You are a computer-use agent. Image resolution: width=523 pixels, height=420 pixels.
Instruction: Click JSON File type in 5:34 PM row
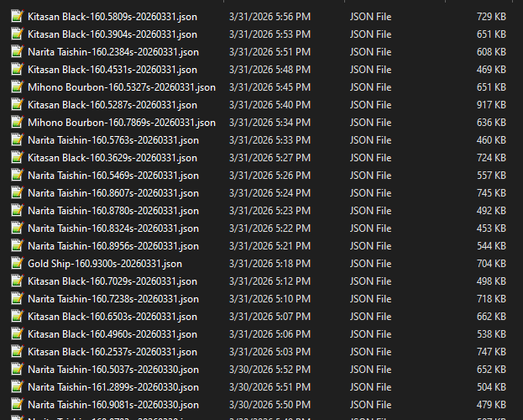370,123
